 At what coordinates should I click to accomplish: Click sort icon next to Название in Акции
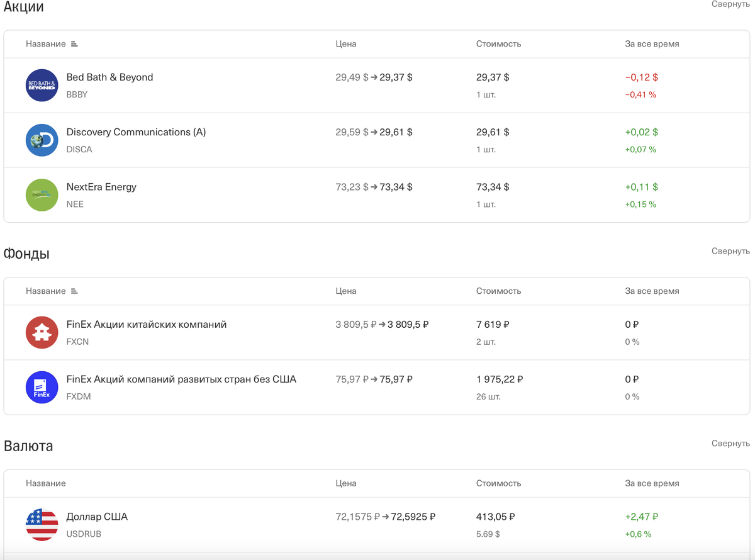[x=74, y=44]
